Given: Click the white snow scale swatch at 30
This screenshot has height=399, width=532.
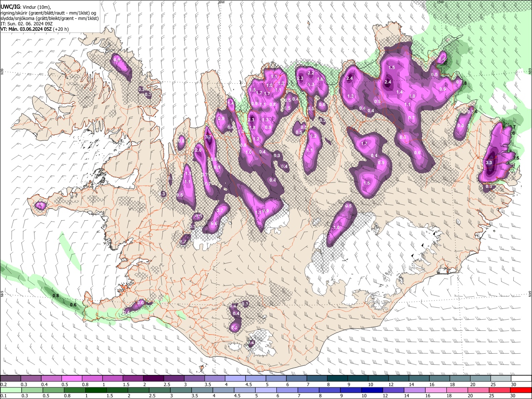Looking at the screenshot, I should 521,379.
